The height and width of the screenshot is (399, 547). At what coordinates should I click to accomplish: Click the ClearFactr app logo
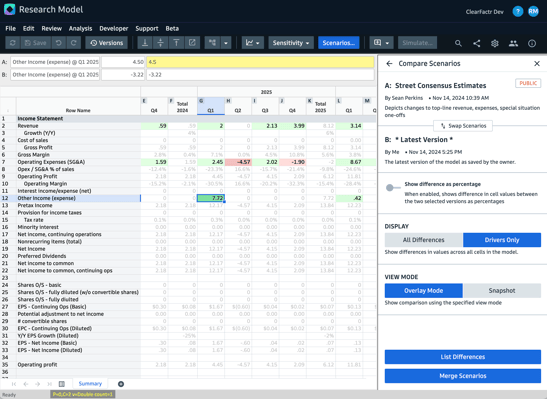tap(9, 9)
